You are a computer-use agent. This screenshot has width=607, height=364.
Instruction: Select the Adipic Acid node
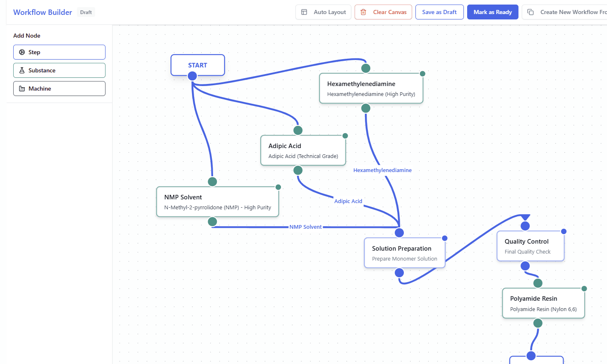coord(303,150)
